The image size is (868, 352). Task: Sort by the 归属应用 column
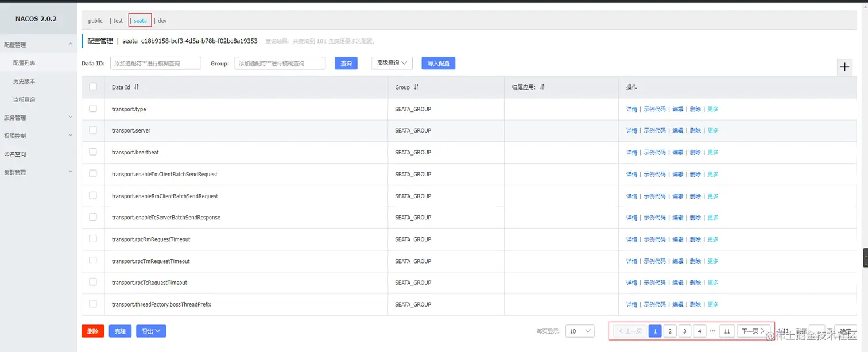pyautogui.click(x=541, y=87)
